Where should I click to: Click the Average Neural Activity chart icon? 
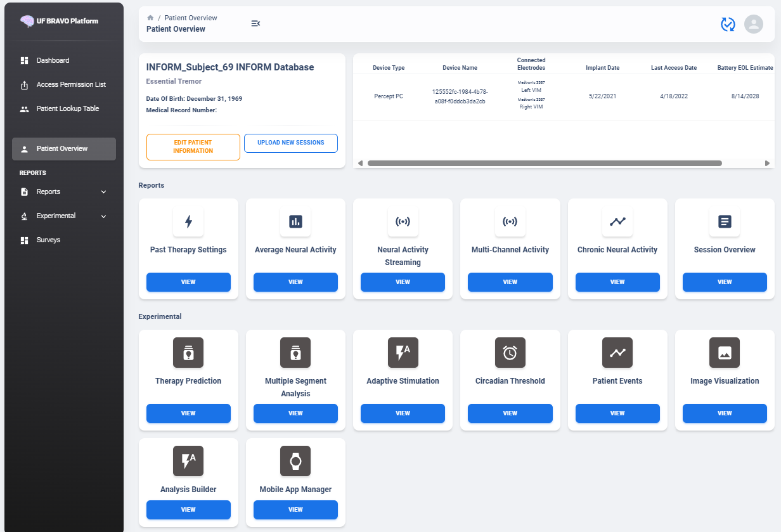pos(295,221)
